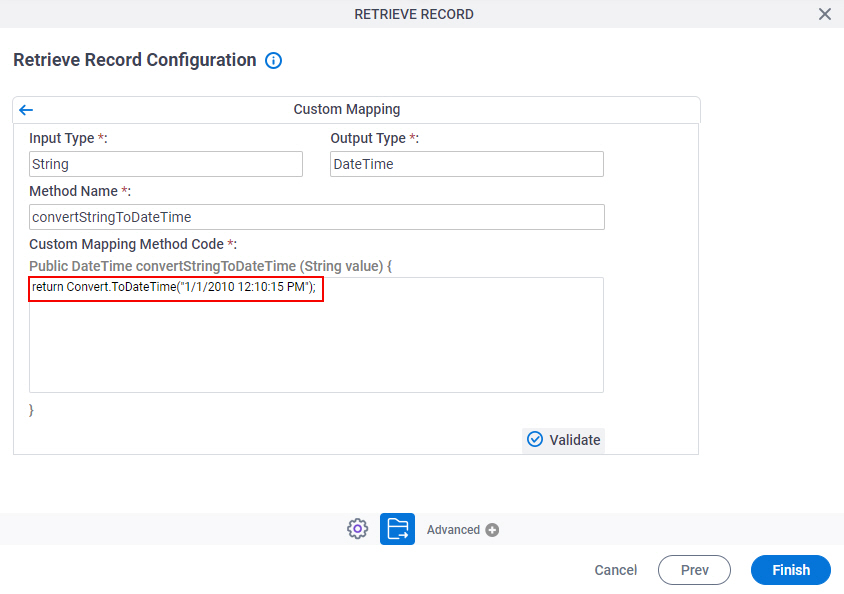Click the return Convert.ToDateTime code line
Image resolution: width=844 pixels, height=594 pixels.
coord(174,287)
